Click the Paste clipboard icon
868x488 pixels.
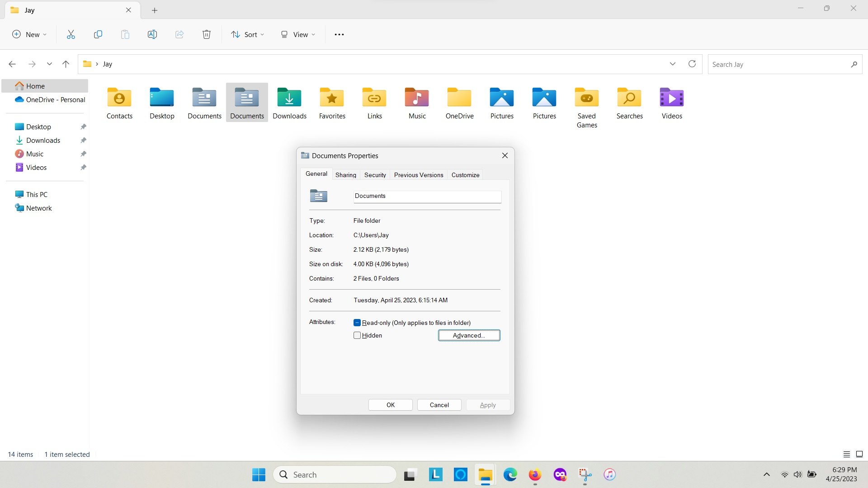[125, 34]
